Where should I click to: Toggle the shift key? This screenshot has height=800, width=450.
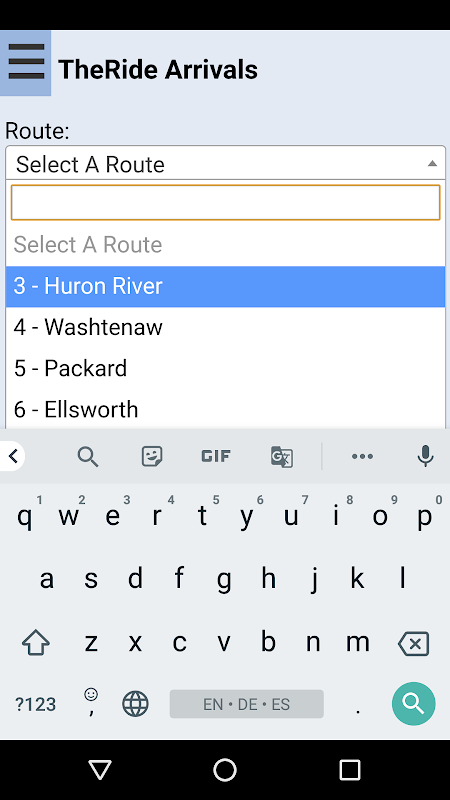coord(36,643)
